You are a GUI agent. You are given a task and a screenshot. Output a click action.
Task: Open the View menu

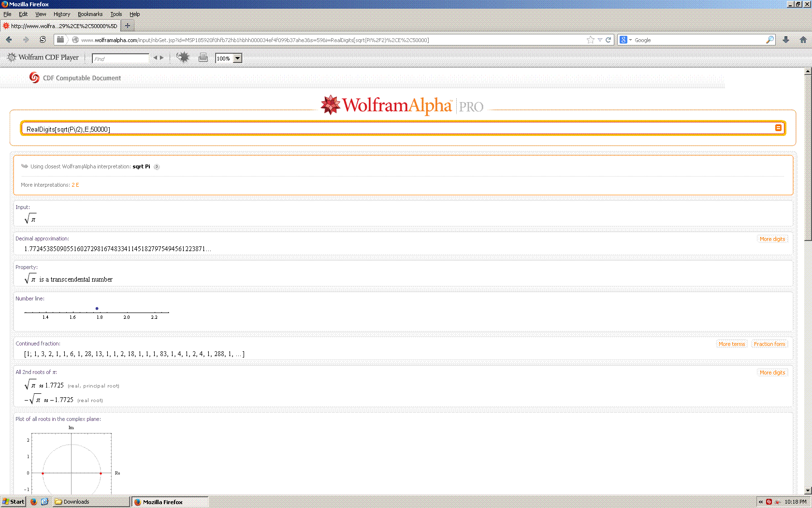(x=41, y=14)
